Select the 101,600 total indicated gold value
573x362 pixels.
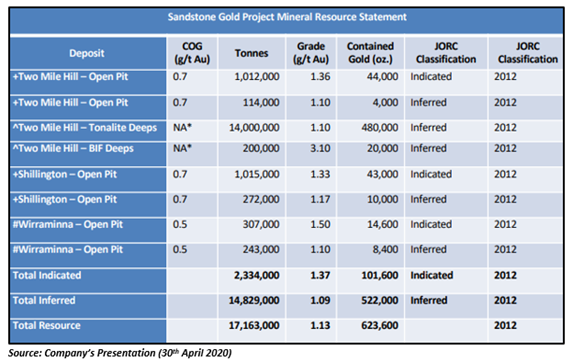[x=380, y=275]
